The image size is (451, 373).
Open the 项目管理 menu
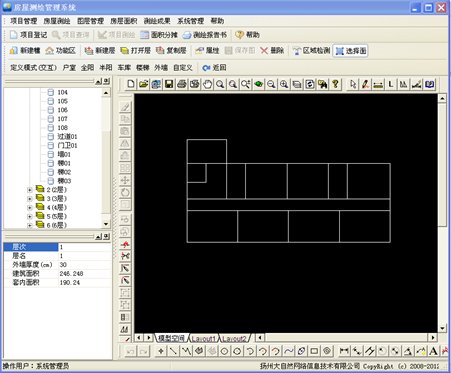point(23,21)
